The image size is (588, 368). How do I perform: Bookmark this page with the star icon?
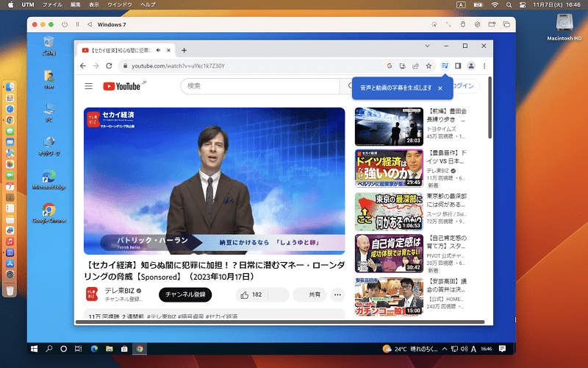429,66
